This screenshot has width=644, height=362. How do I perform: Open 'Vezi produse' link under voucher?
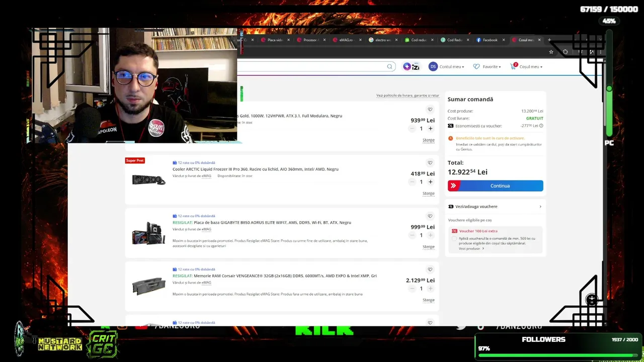pyautogui.click(x=471, y=248)
